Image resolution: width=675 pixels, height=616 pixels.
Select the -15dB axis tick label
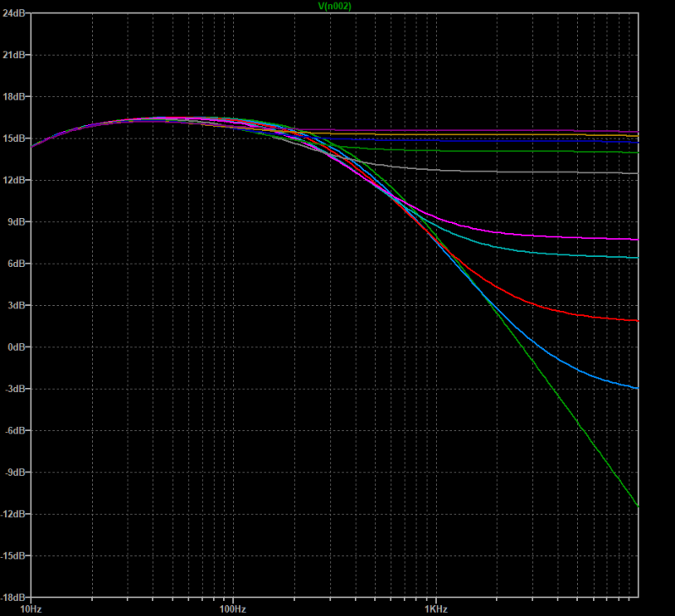[14, 556]
